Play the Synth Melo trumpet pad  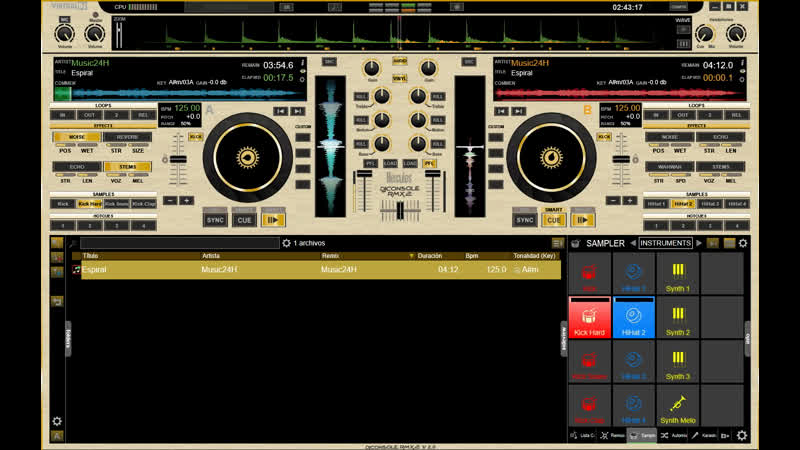[678, 405]
